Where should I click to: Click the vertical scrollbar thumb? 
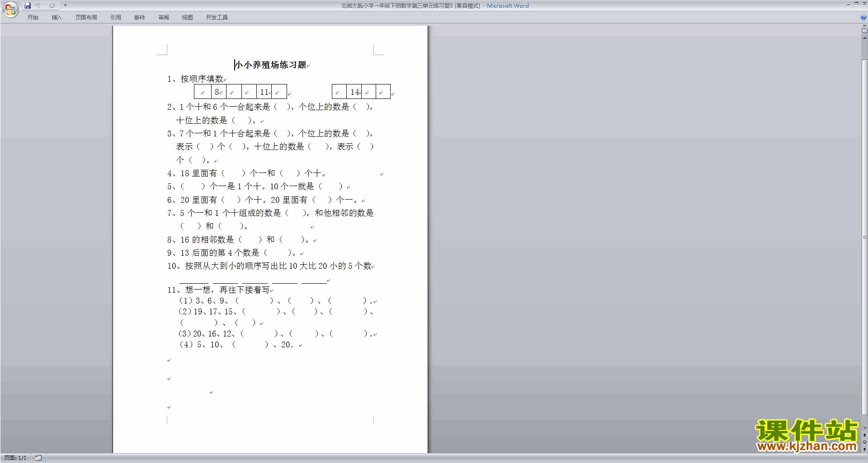click(865, 237)
